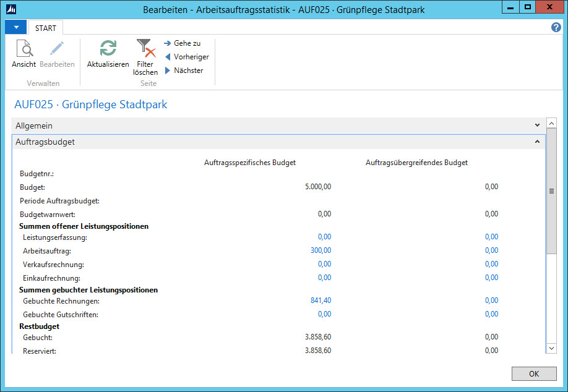Click scrollbar up arrow

pos(551,124)
